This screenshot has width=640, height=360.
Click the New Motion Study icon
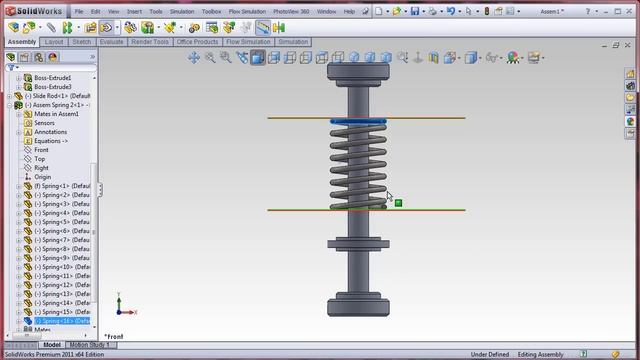point(194,28)
